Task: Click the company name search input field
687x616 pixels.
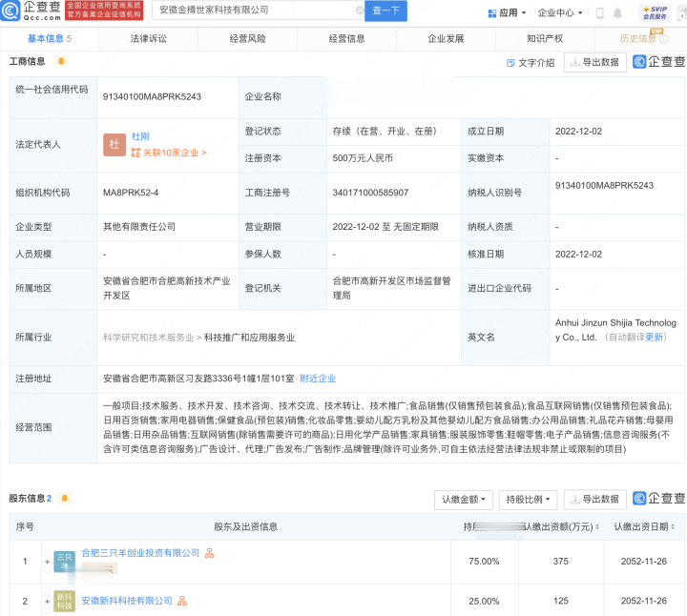Action: [258, 10]
